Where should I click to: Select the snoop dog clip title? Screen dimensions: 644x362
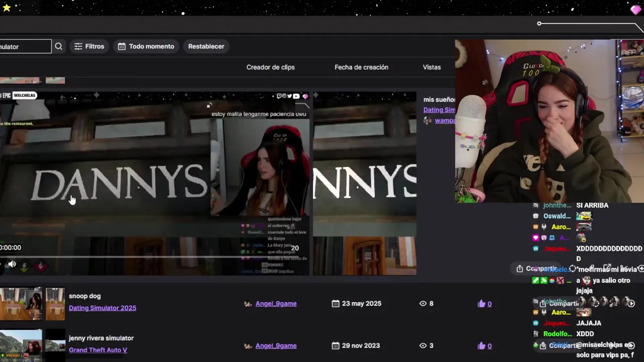pos(85,296)
